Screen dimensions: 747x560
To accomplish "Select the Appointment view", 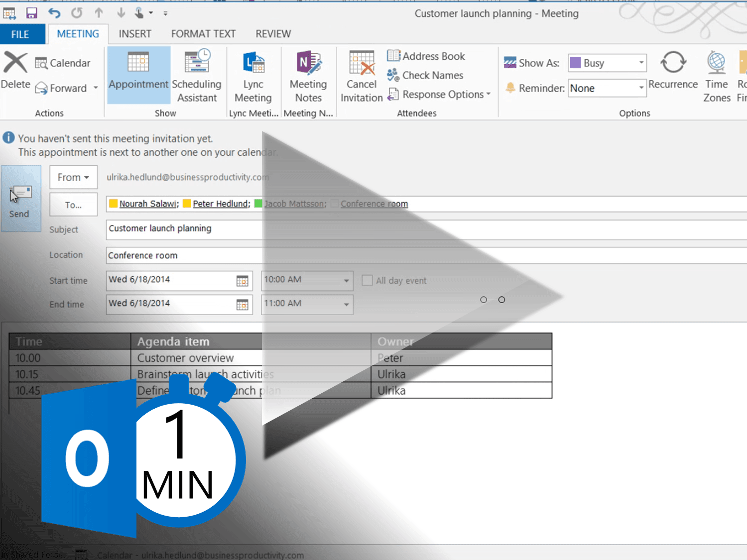I will (x=138, y=75).
